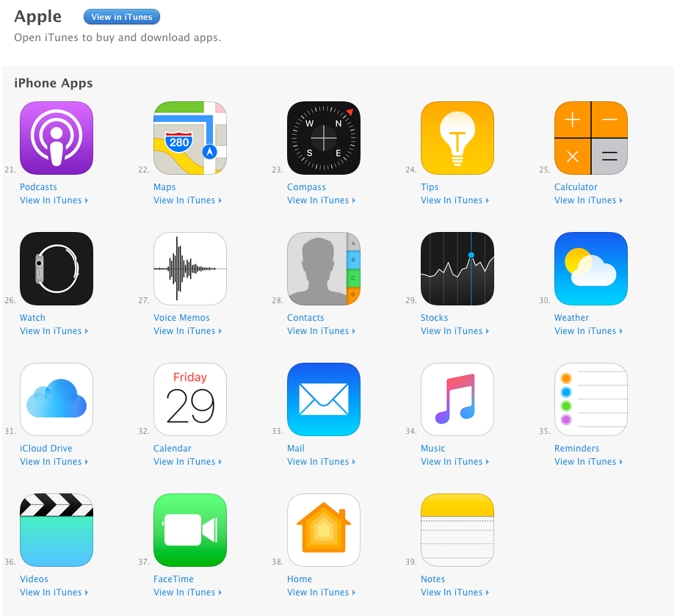Open the Music note app thumbnail
Viewport: 677px width, 616px height.
[457, 399]
